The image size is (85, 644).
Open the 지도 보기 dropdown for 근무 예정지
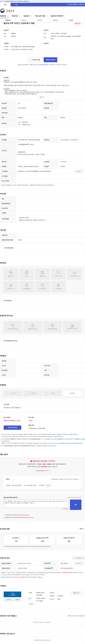pos(79,171)
